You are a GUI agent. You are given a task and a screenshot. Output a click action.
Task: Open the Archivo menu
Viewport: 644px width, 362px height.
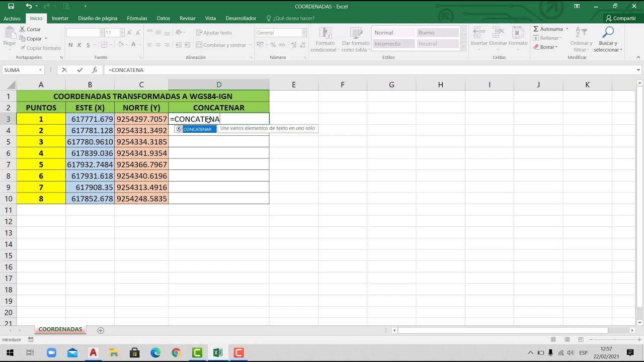(12, 19)
